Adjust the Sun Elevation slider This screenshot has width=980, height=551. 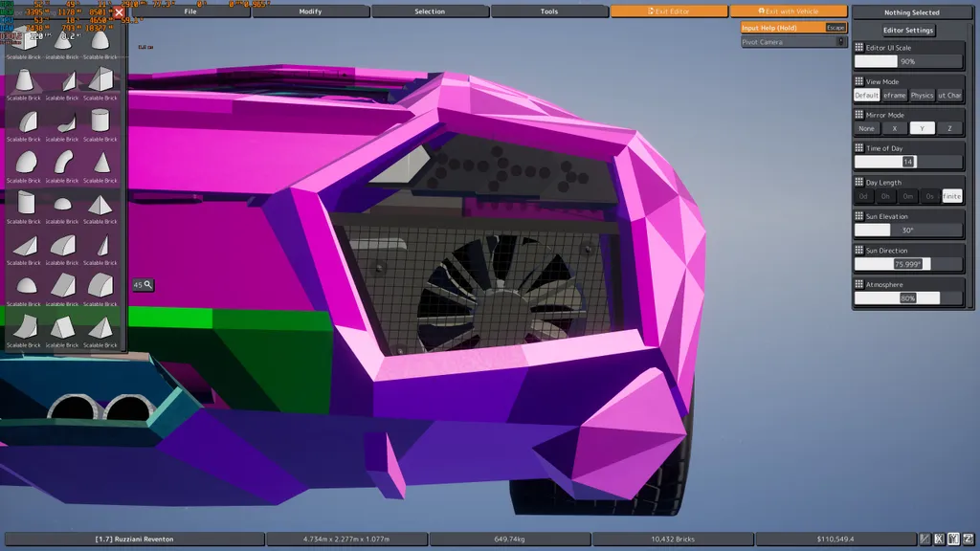pyautogui.click(x=908, y=230)
